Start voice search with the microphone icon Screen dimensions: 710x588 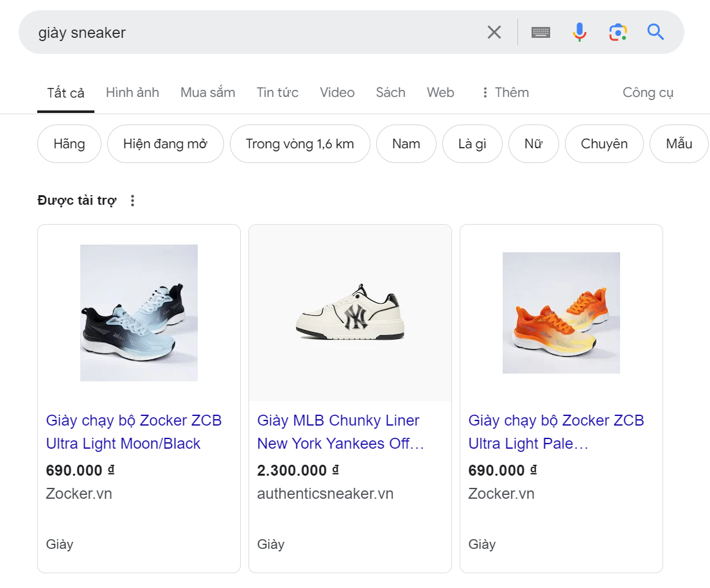click(x=580, y=32)
